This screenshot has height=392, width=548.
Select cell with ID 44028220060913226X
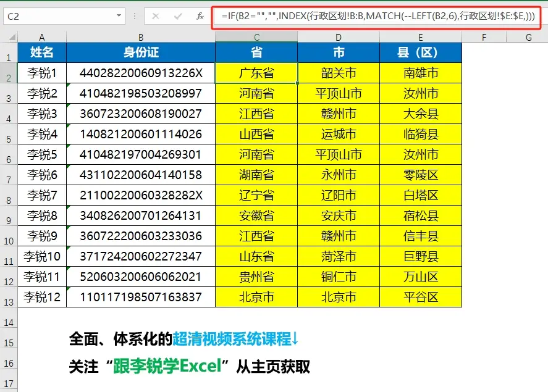141,73
